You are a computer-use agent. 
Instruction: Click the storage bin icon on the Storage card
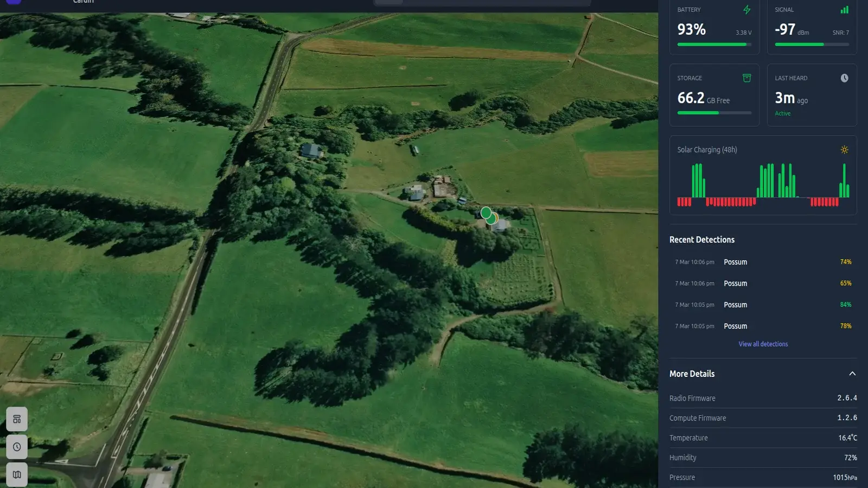tap(747, 78)
